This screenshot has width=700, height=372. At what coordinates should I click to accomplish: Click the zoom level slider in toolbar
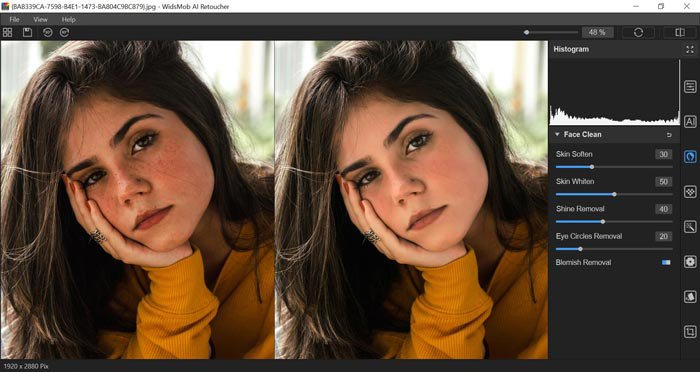551,32
